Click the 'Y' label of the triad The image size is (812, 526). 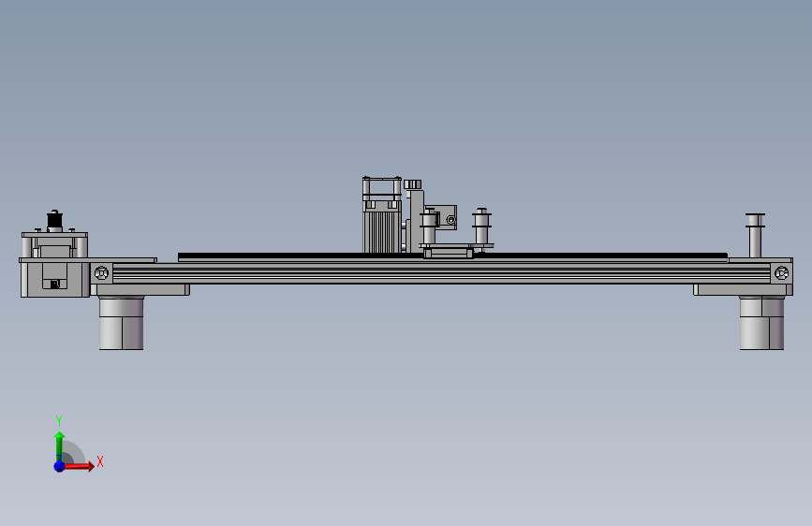point(59,420)
